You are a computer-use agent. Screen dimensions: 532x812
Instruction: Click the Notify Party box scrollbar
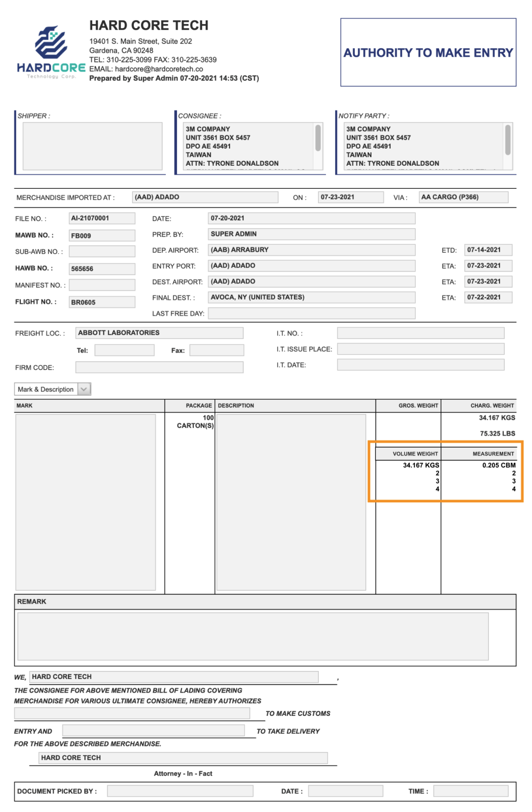[x=508, y=140]
